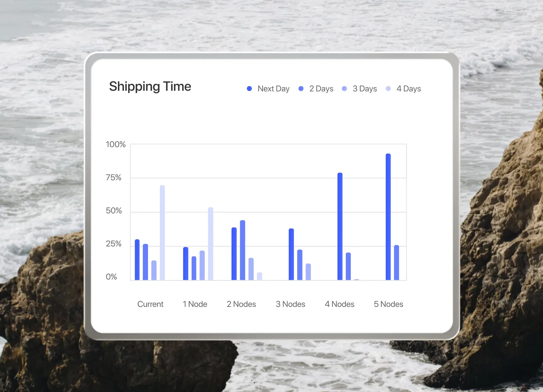Image resolution: width=543 pixels, height=392 pixels.
Task: Click the 2 Days bar in 2 Nodes
Action: (243, 250)
